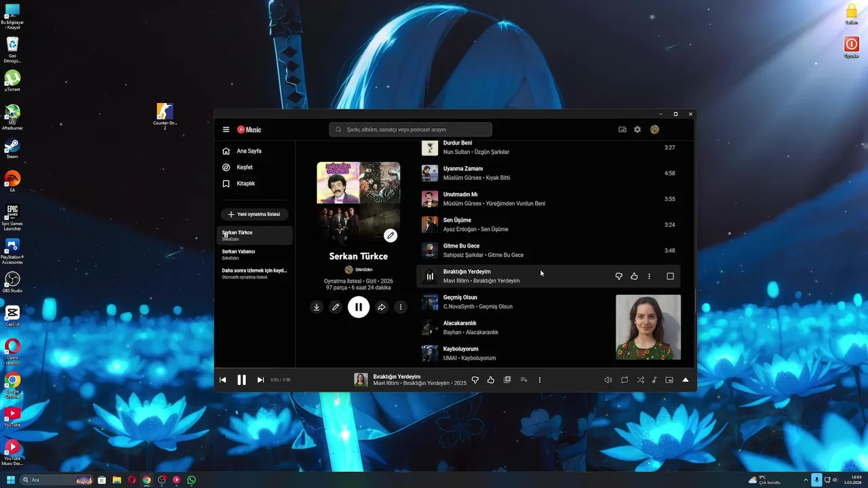
Task: Click the floating woman video preview thumbnail
Action: [648, 327]
